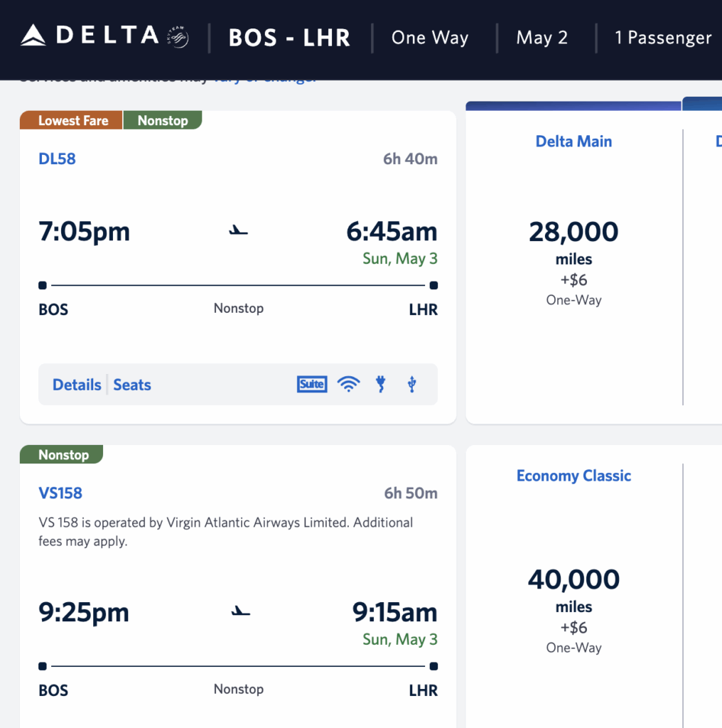This screenshot has width=722, height=728.
Task: Click the airplane icon on DL58 flight
Action: pyautogui.click(x=239, y=230)
